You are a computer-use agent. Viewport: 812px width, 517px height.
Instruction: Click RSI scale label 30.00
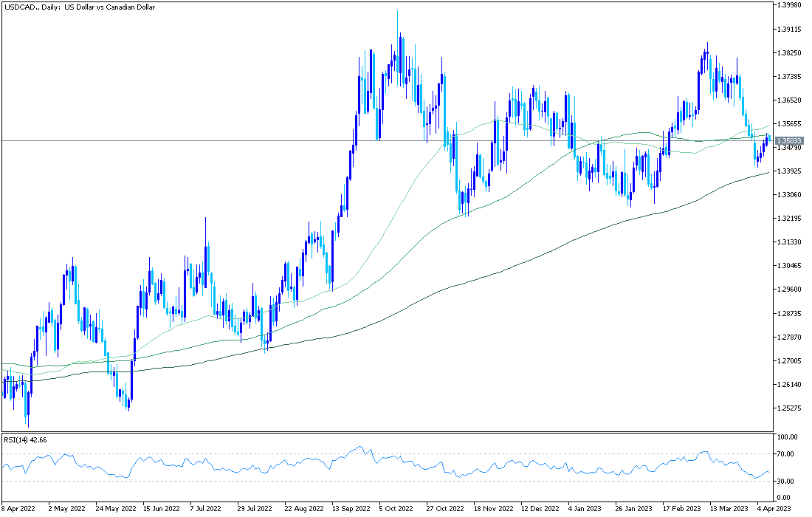click(x=787, y=482)
